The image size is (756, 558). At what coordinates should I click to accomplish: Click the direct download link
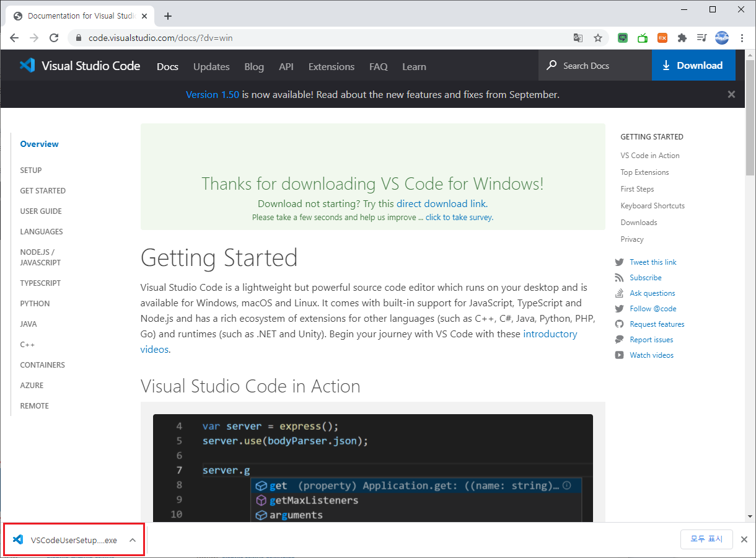(x=441, y=203)
